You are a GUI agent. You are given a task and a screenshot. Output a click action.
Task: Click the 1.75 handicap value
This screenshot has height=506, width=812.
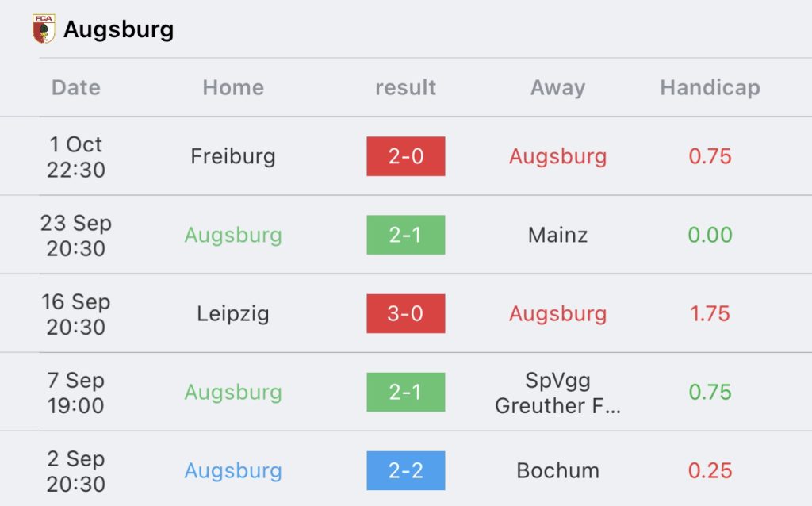pos(710,314)
